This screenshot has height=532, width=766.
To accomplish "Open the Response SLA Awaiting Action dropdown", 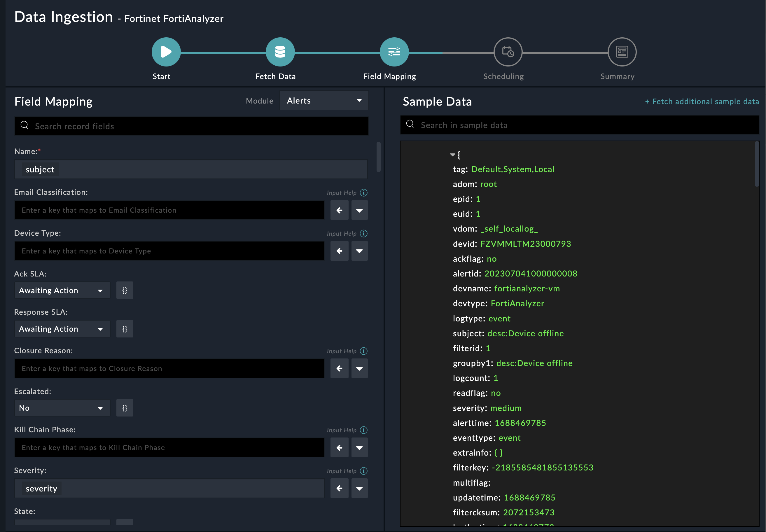I will 62,329.
